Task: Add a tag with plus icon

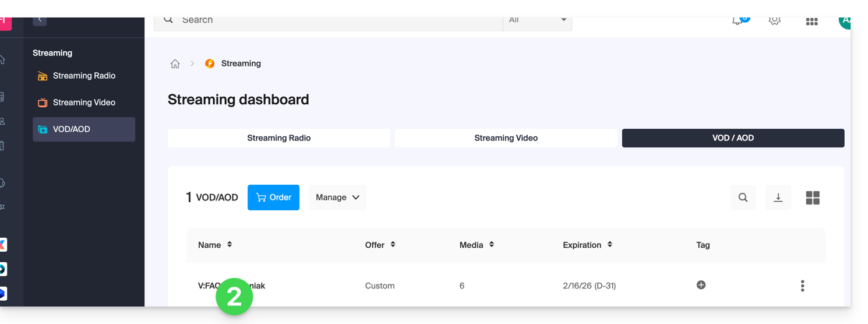Action: pyautogui.click(x=701, y=285)
